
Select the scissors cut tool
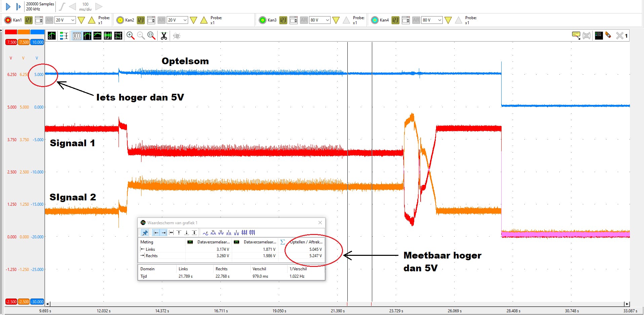coord(164,36)
